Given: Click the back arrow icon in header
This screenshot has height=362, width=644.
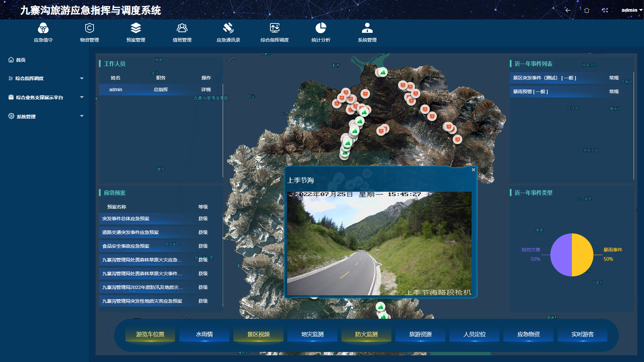Looking at the screenshot, I should pyautogui.click(x=568, y=10).
